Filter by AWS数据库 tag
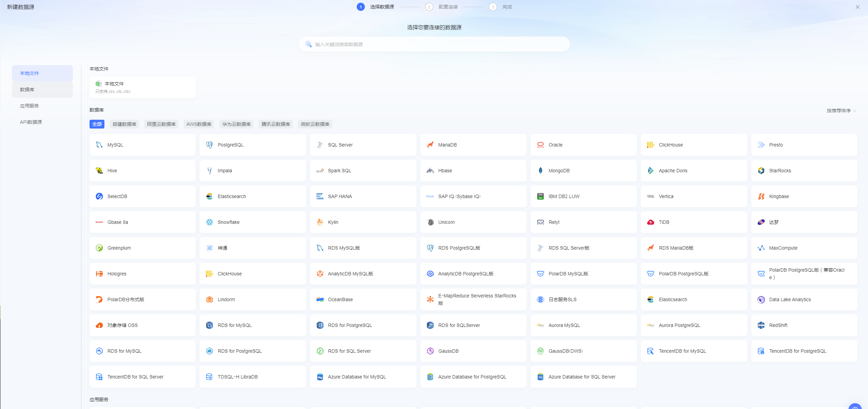The image size is (868, 409). coord(199,124)
